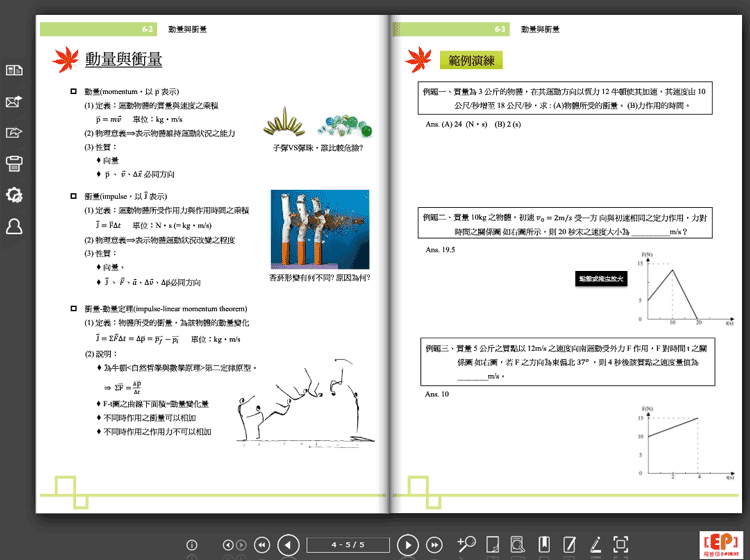Click the zoom-in magnifier icon
The width and height of the screenshot is (750, 560).
coord(466,544)
